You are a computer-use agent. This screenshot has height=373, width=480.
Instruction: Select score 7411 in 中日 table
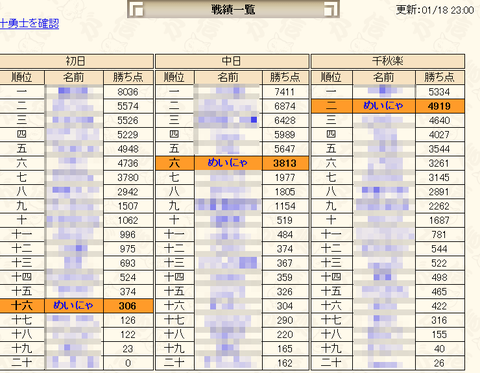285,92
